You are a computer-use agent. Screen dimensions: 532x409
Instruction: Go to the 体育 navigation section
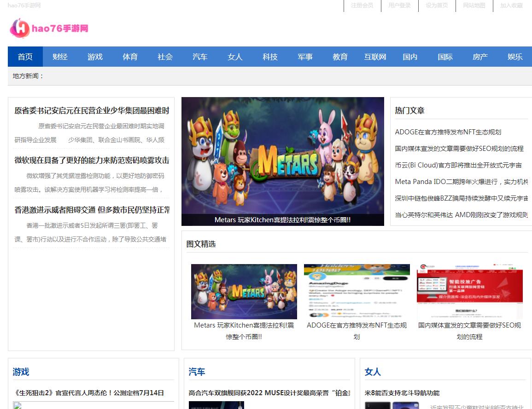tap(130, 57)
